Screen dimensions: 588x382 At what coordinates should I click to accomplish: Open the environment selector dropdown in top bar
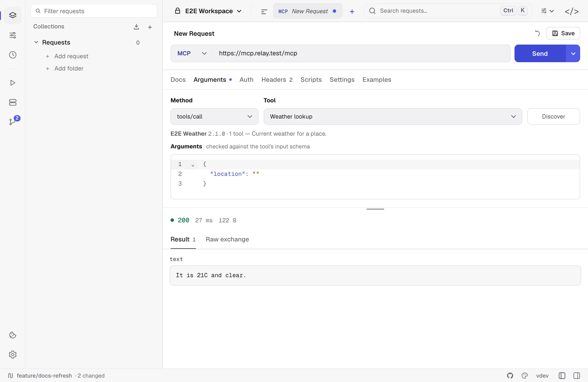pos(547,11)
